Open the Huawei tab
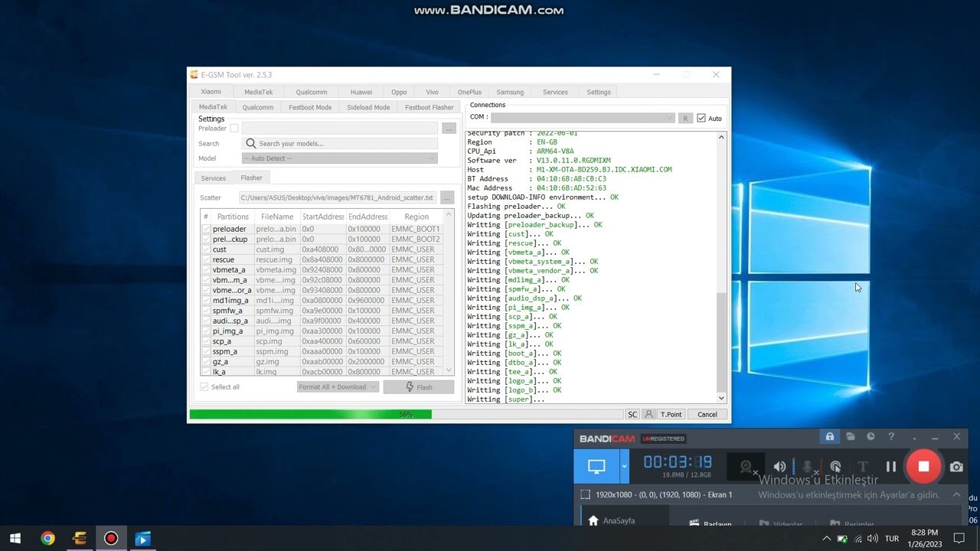 [361, 92]
